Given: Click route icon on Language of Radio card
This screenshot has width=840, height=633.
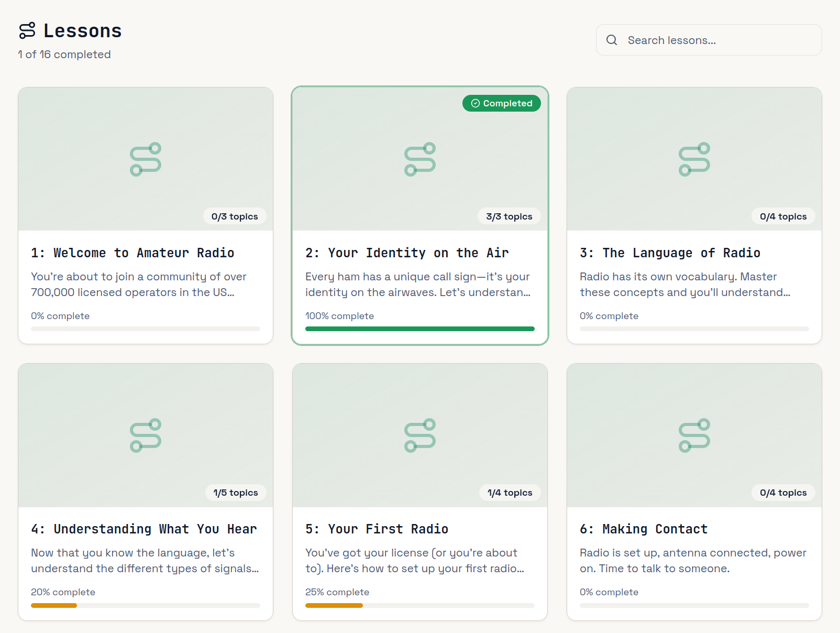Looking at the screenshot, I should [694, 159].
